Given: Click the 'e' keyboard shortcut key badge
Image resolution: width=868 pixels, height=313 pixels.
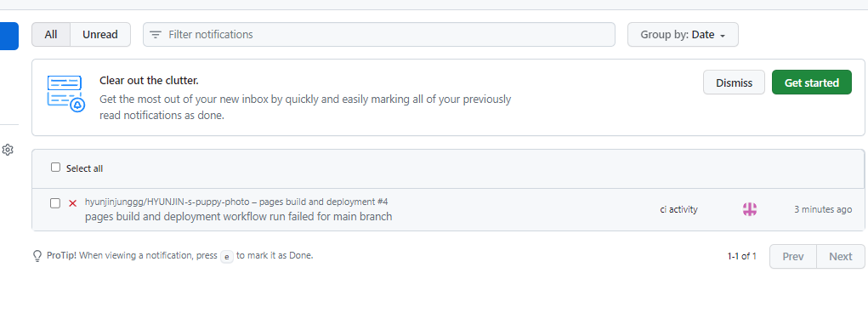Looking at the screenshot, I should pyautogui.click(x=227, y=257).
